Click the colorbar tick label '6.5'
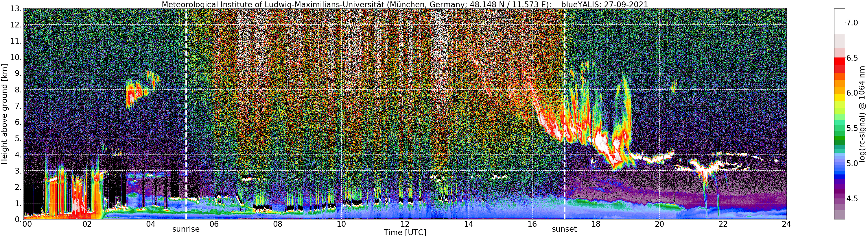 (852, 58)
